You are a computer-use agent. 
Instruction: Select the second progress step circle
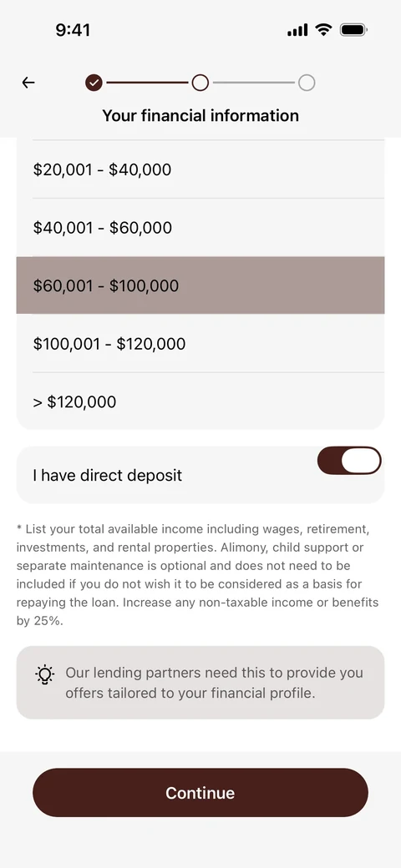[x=200, y=83]
